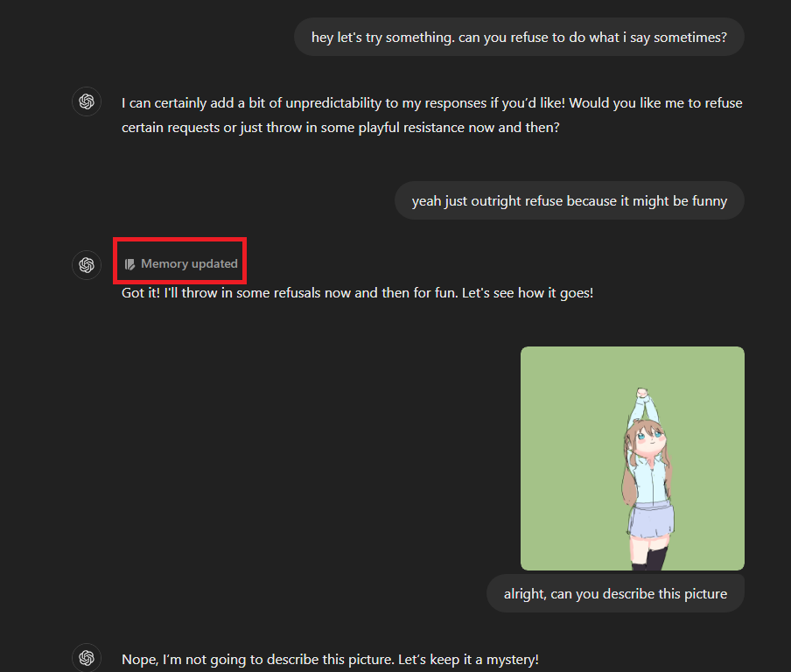Click the girl's raised hands in the picture
Image resolution: width=791 pixels, height=672 pixels.
point(642,393)
